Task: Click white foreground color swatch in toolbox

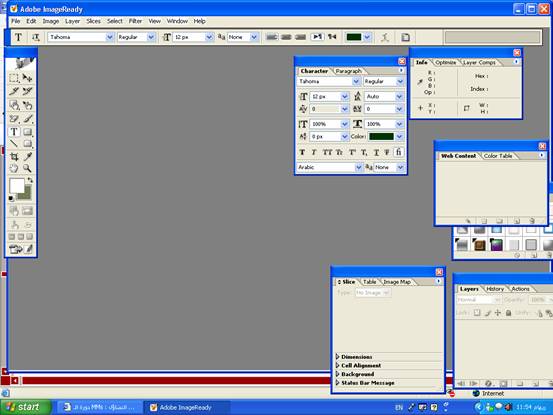Action: (x=17, y=185)
